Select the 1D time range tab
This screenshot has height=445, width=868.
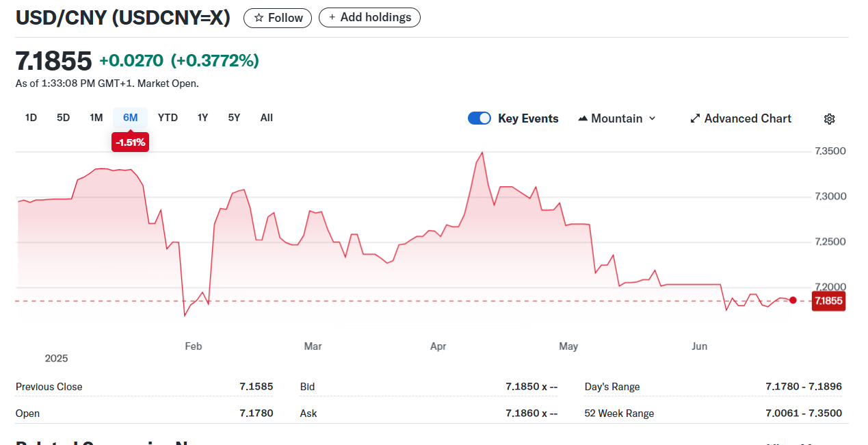31,118
